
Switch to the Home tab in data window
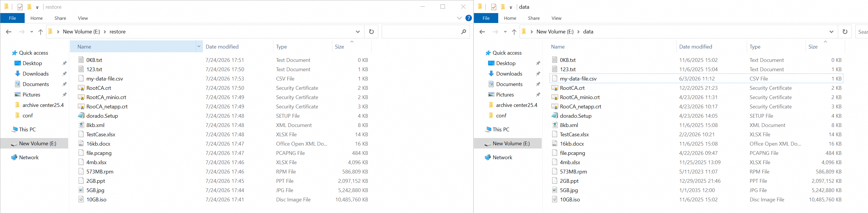[x=510, y=18]
